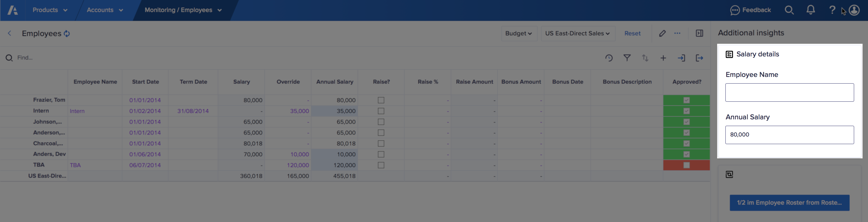This screenshot has height=222, width=868.
Task: Open the Budget dropdown
Action: (519, 33)
